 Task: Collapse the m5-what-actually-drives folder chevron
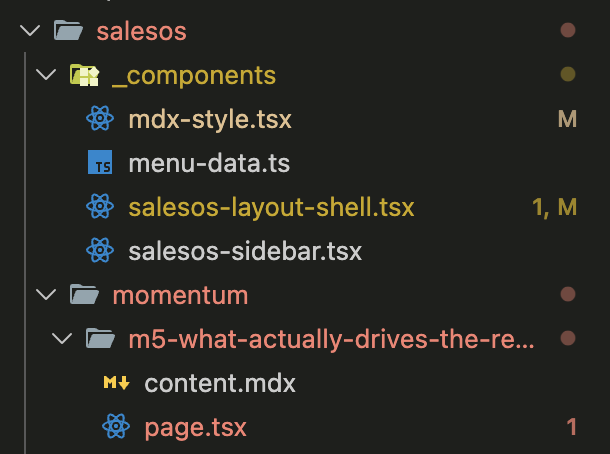point(62,339)
